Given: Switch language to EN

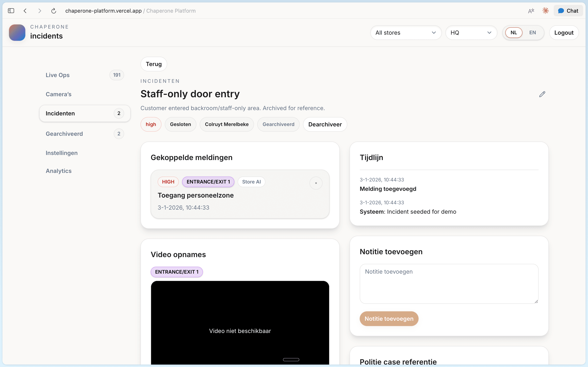Looking at the screenshot, I should (533, 32).
